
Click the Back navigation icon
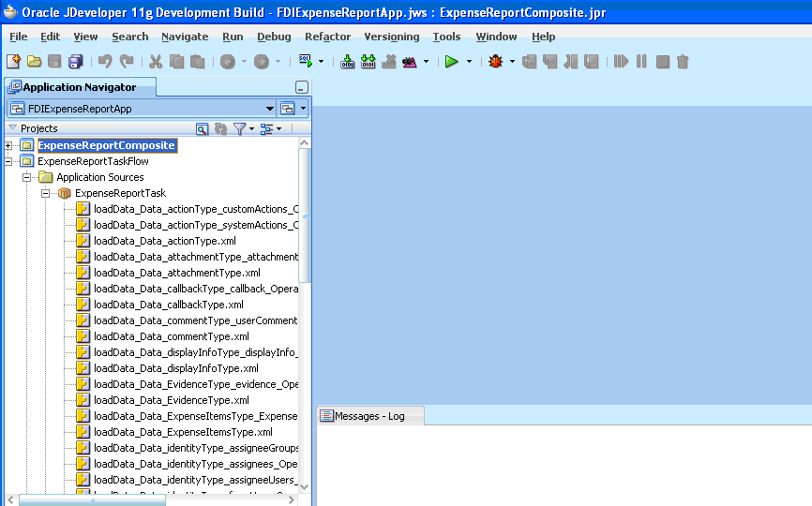pyautogui.click(x=227, y=62)
